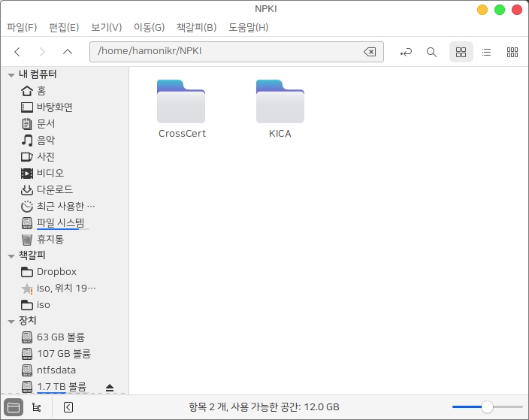Clear the path field text
529x420 pixels.
pyautogui.click(x=370, y=52)
